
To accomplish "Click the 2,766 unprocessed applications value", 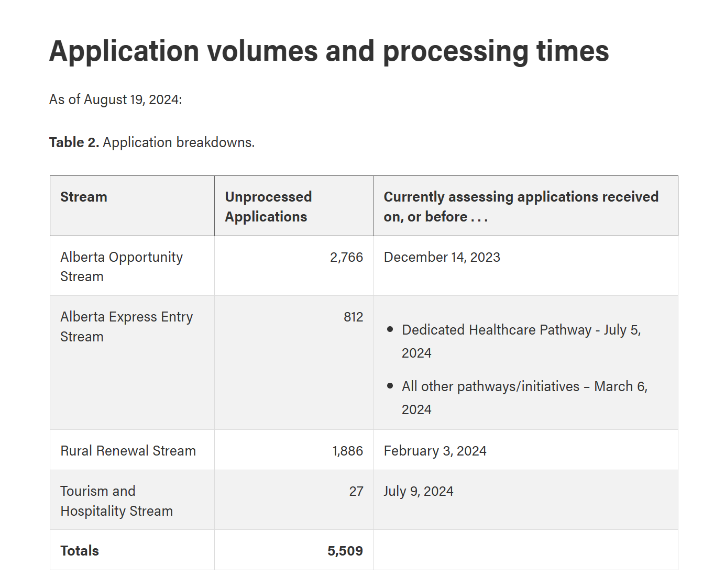I will point(346,257).
